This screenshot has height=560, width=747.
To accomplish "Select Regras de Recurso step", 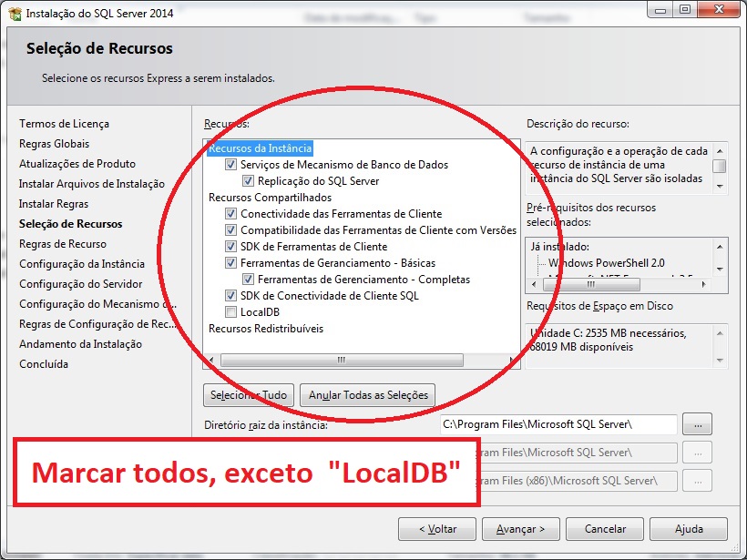I will coord(63,244).
